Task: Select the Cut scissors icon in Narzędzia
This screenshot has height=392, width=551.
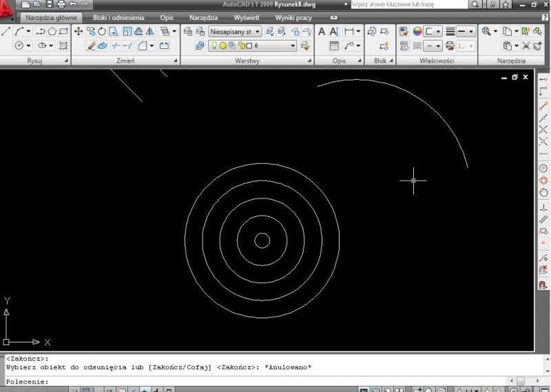Action: [526, 46]
